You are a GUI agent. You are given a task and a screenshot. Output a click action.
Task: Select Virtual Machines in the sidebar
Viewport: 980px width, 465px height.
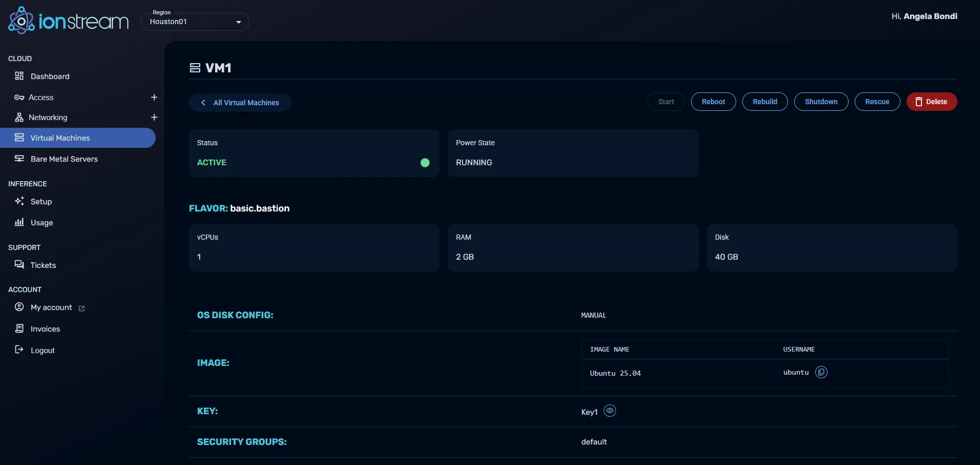pyautogui.click(x=78, y=138)
